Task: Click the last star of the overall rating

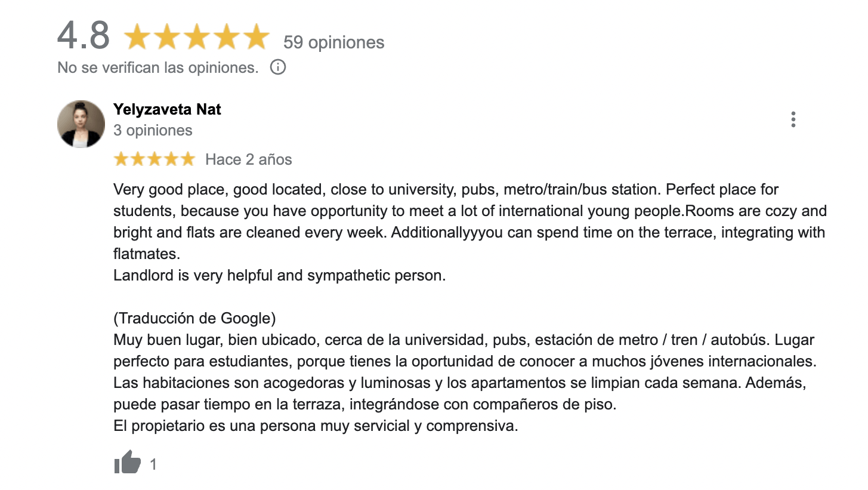Action: [257, 38]
